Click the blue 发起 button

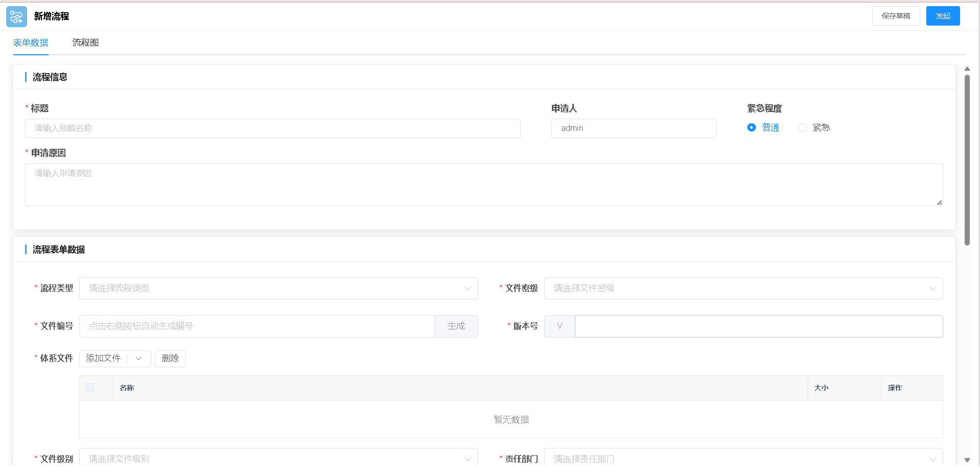pos(943,16)
